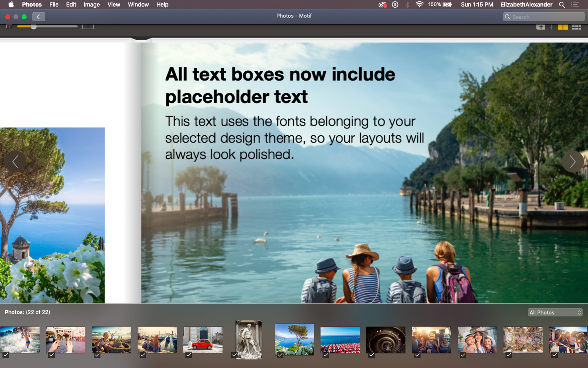The width and height of the screenshot is (588, 368).
Task: Uncheck the first beach photo thumbnail
Action: [x=5, y=355]
